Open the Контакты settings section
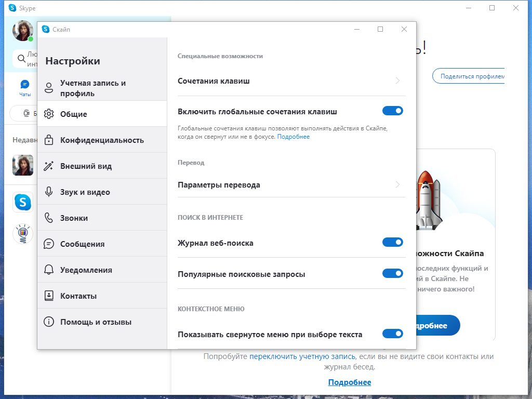 pyautogui.click(x=102, y=296)
